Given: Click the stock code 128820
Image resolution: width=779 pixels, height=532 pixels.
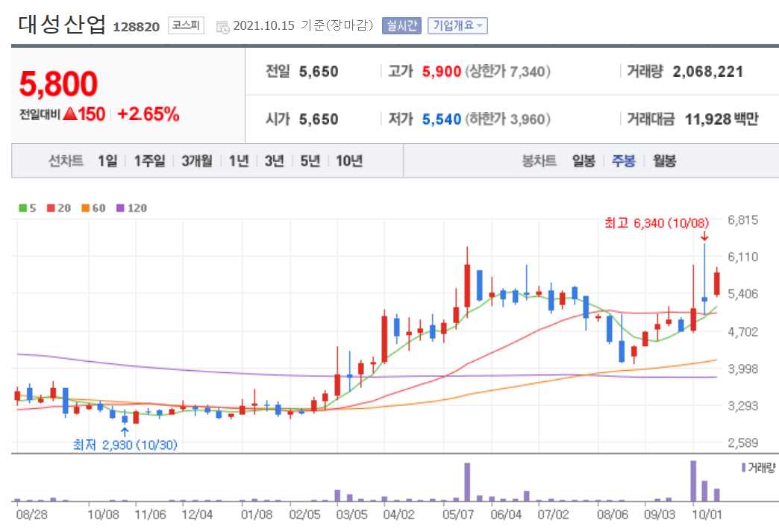Looking at the screenshot, I should 136,27.
